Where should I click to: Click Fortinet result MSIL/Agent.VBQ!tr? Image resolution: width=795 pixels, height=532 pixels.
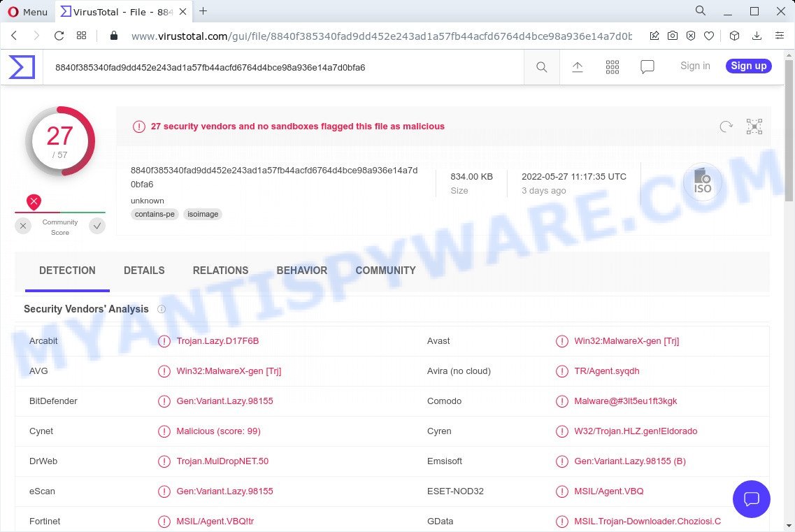(215, 521)
